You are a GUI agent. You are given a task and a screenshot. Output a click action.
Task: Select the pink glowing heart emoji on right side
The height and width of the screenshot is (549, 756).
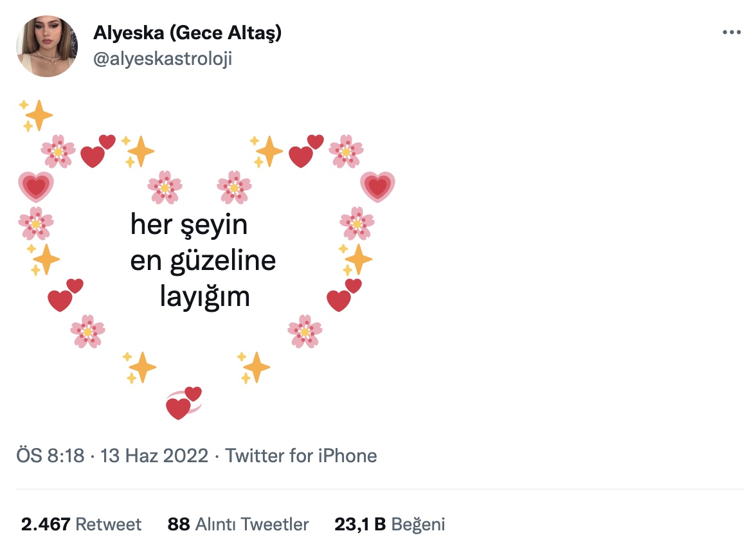[377, 187]
